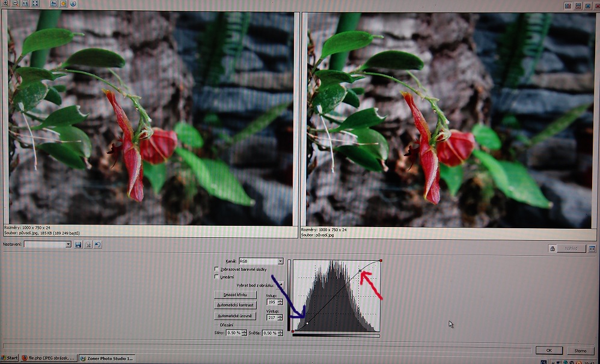The width and height of the screenshot is (600, 364).
Task: Click the zoom in magnifier icon
Action: coord(5,4)
